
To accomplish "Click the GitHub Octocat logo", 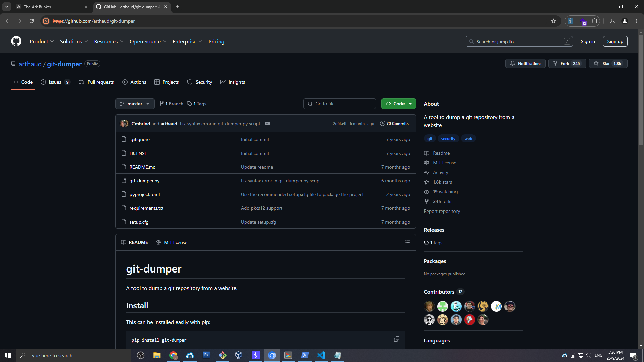I will (x=16, y=41).
